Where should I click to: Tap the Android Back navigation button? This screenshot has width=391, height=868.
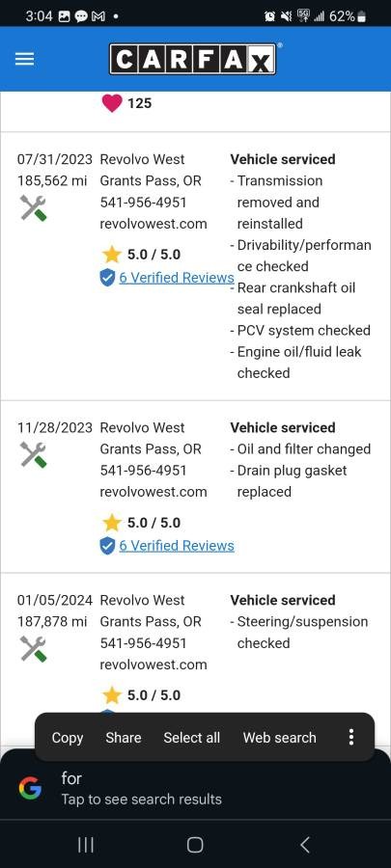click(305, 845)
